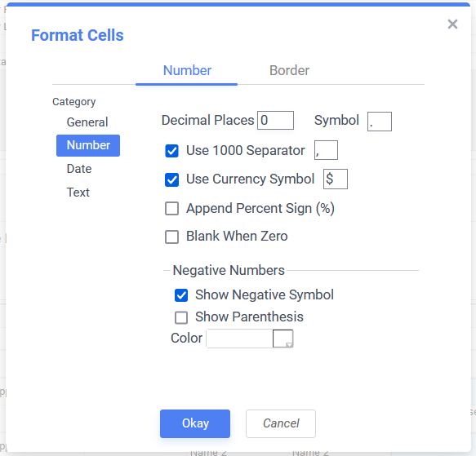Click the decimal Symbol input box

(380, 122)
